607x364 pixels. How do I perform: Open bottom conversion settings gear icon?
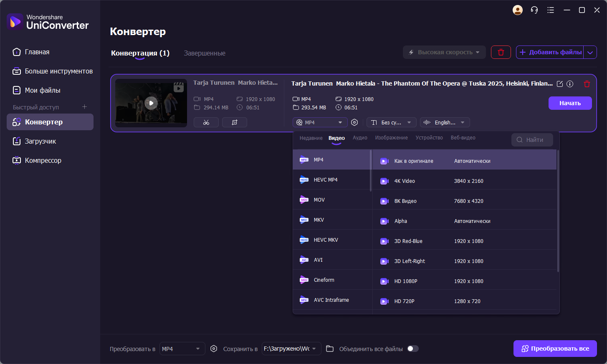click(x=214, y=349)
